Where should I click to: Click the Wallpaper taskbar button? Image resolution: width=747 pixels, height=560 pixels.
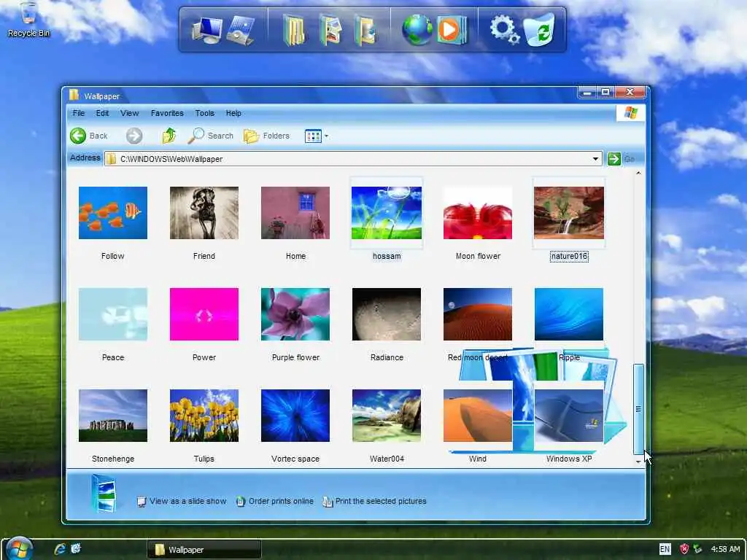click(x=204, y=550)
